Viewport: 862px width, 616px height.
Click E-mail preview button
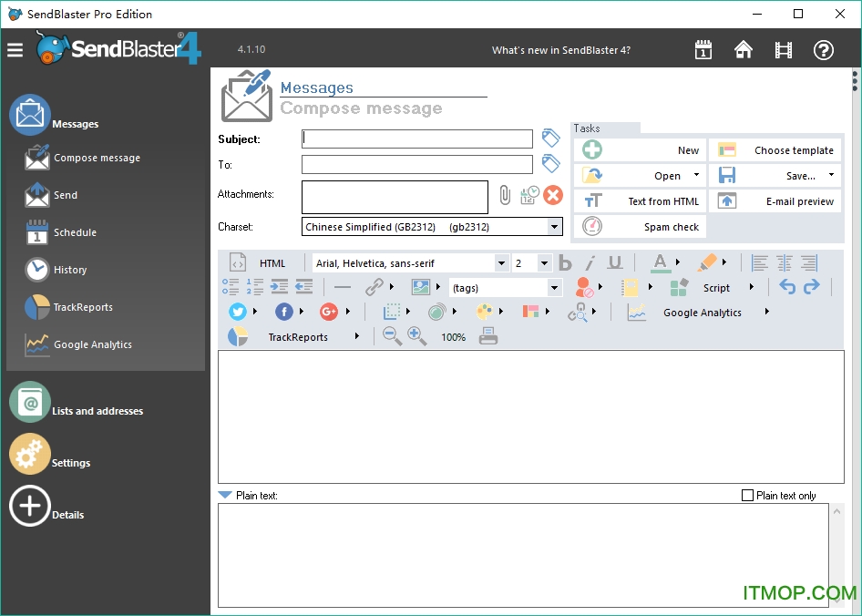click(x=775, y=201)
